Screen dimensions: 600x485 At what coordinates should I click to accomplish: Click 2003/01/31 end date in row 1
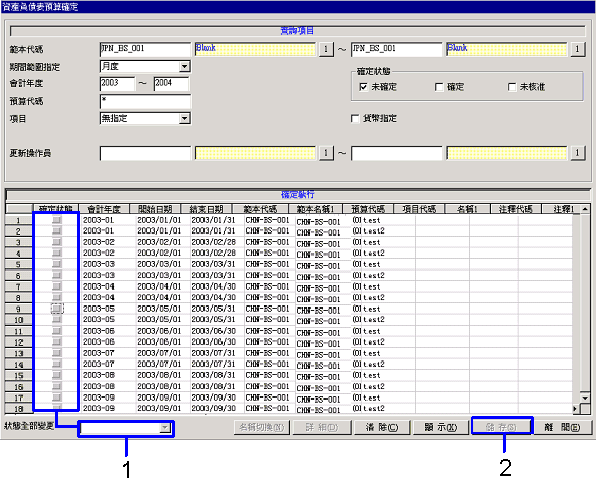point(214,220)
